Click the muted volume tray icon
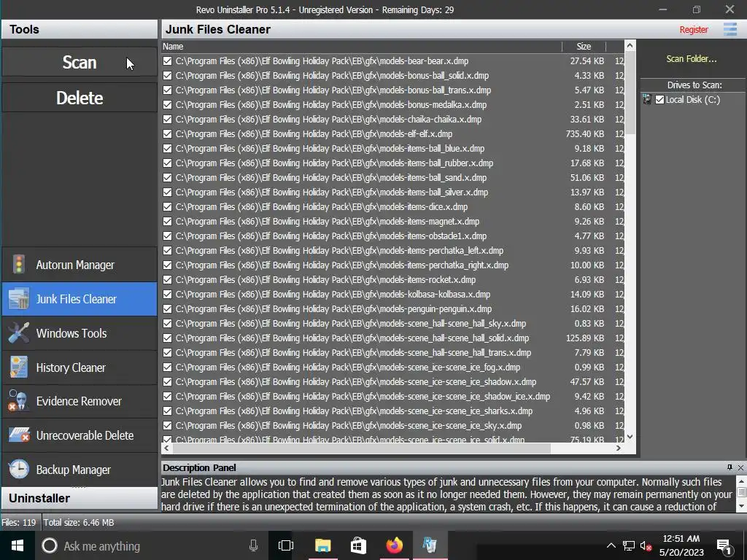747x560 pixels. click(646, 545)
